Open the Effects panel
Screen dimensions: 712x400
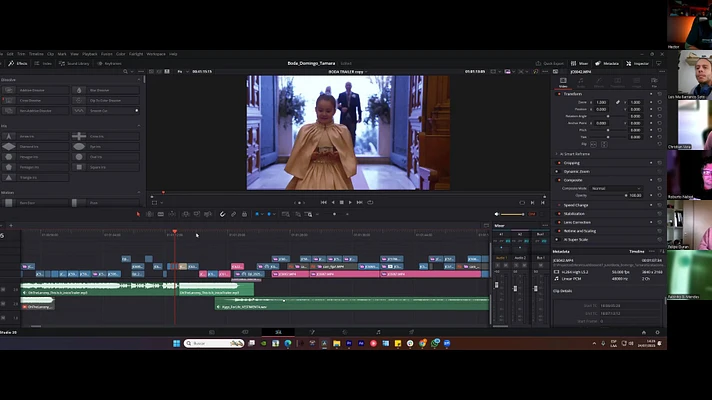point(18,64)
